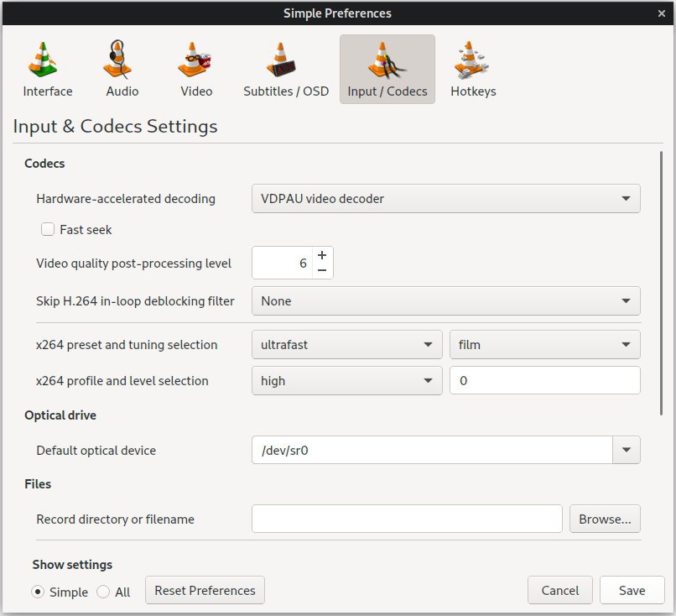
Task: Click the Fast seek label
Action: coord(86,229)
